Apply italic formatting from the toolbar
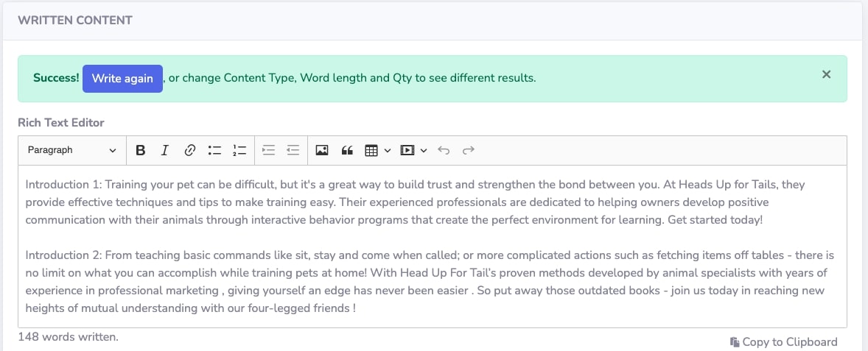Image resolution: width=868 pixels, height=351 pixels. pyautogui.click(x=164, y=150)
